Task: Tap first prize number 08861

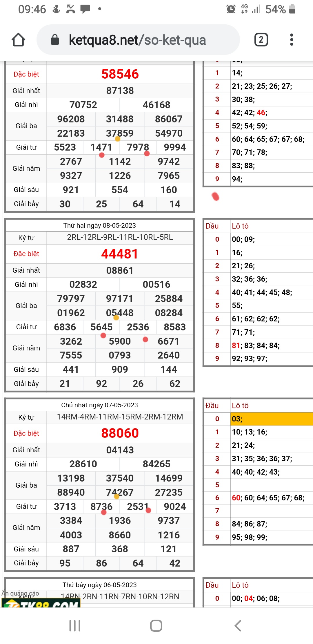Action: (x=120, y=270)
